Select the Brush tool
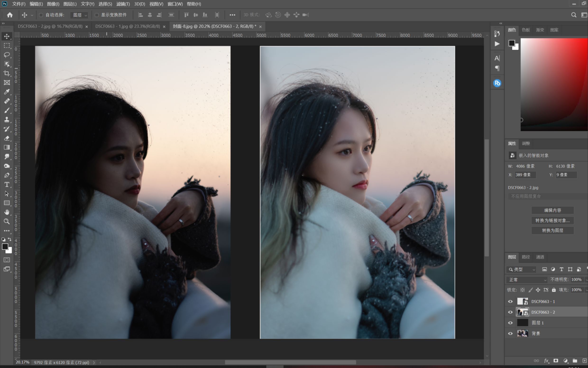 click(7, 110)
